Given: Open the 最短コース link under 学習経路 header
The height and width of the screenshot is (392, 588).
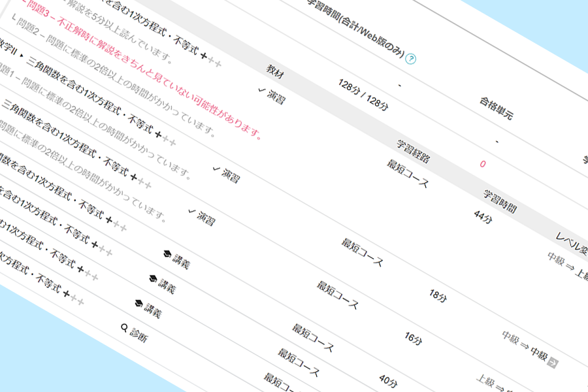Looking at the screenshot, I should [x=408, y=173].
